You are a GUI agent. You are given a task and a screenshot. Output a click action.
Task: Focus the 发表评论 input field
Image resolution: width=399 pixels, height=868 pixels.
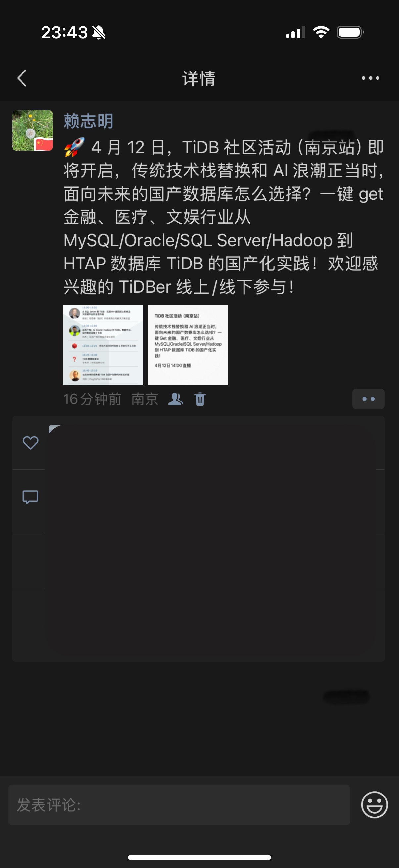(x=179, y=805)
